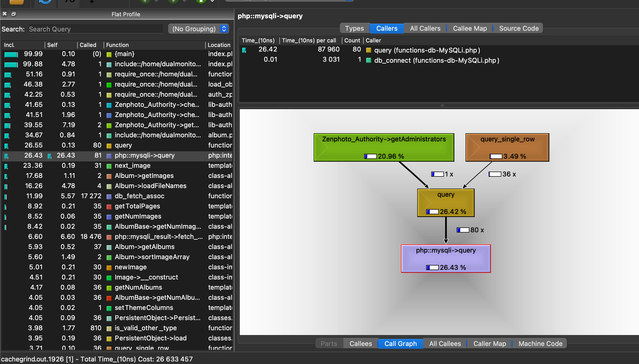Viewport: 639px width, 364px height.
Task: Select the db_fetch_assoc function row
Action: (139, 196)
